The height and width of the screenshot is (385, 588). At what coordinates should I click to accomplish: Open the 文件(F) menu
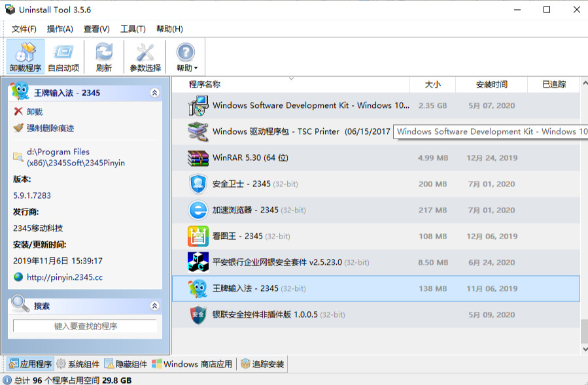point(24,29)
